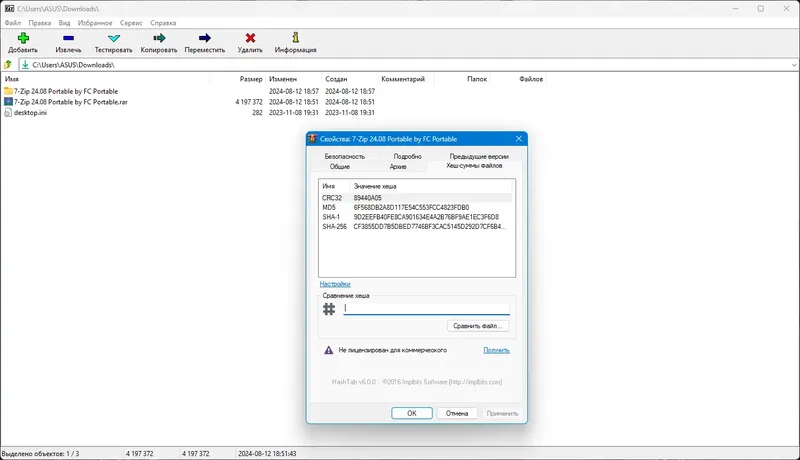Click status bar text Выделено объектов: 1 / 3
Screen dimensions: 800x460
[40, 453]
